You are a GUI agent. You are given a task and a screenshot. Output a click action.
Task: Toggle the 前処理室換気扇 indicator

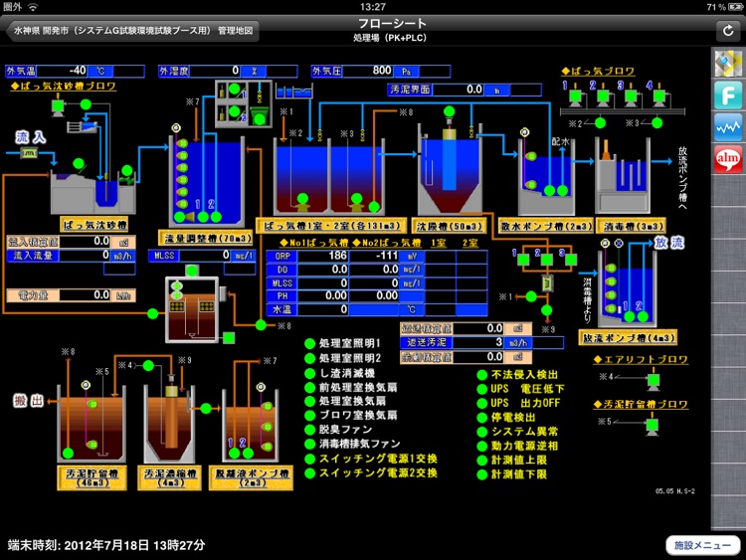coord(309,388)
